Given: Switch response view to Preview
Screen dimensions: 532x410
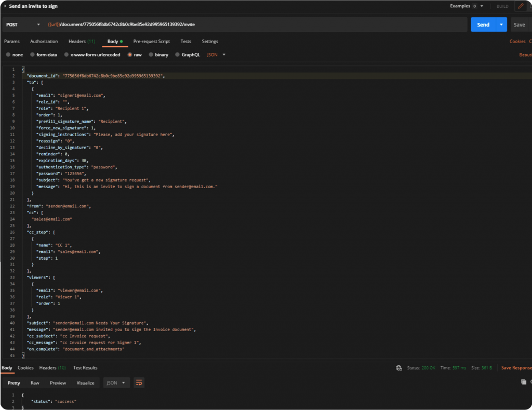Looking at the screenshot, I should [58, 383].
